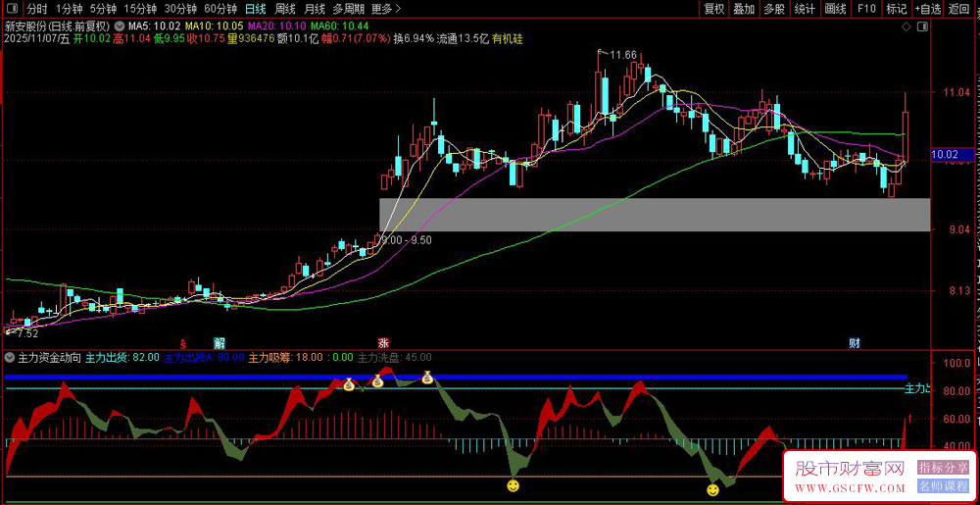
Task: Click the 指标分享 banner button
Action: click(943, 468)
